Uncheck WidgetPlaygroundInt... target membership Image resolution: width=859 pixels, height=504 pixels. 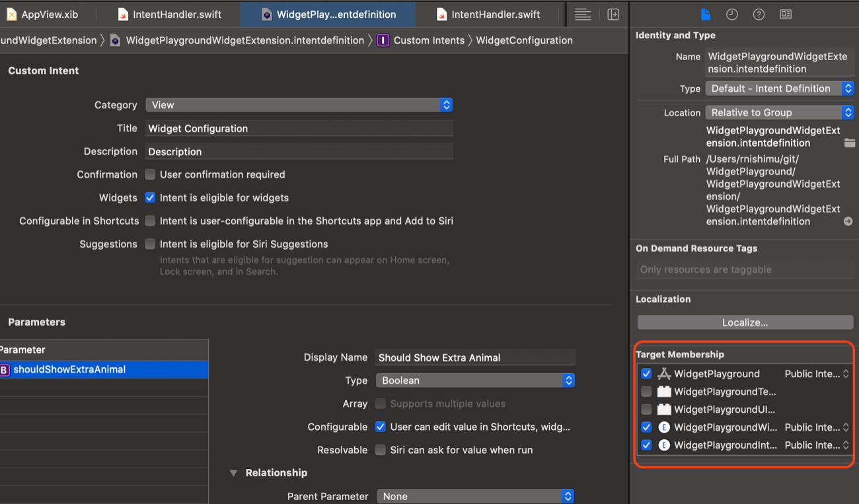646,445
